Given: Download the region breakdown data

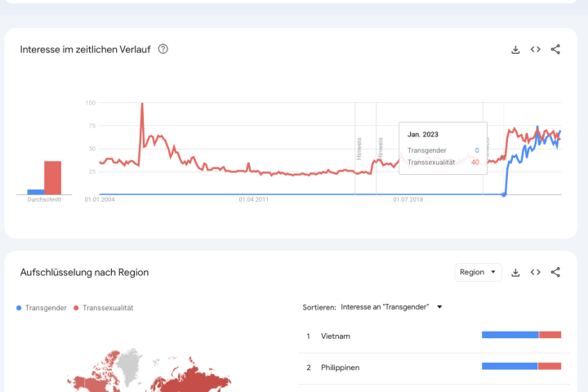Looking at the screenshot, I should [x=515, y=272].
